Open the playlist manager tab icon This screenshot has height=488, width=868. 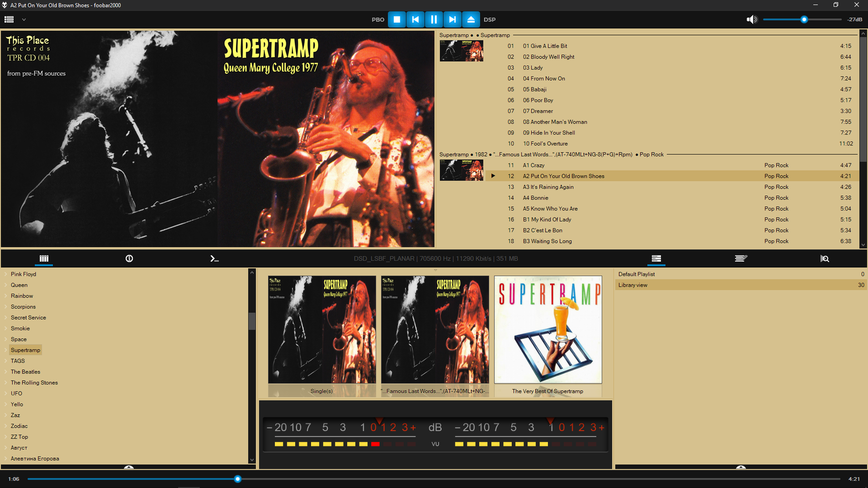click(656, 259)
